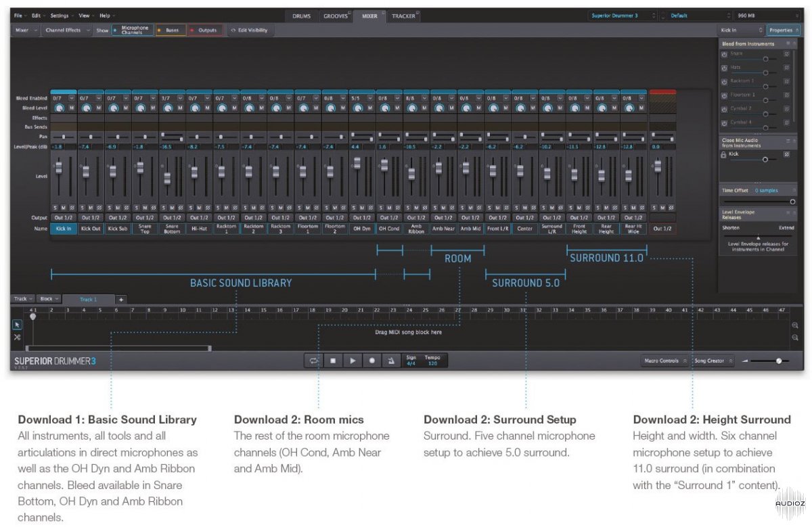Click the Tempo 120 field
This screenshot has width=812, height=527.
[432, 361]
